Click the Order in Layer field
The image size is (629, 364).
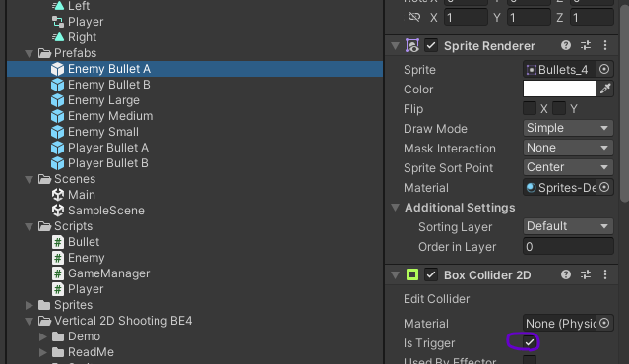[x=568, y=246]
